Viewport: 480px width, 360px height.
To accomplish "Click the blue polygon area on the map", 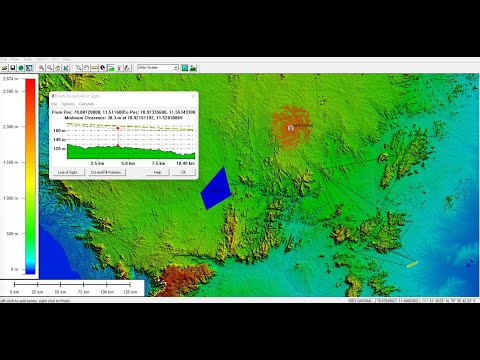I will (x=216, y=190).
